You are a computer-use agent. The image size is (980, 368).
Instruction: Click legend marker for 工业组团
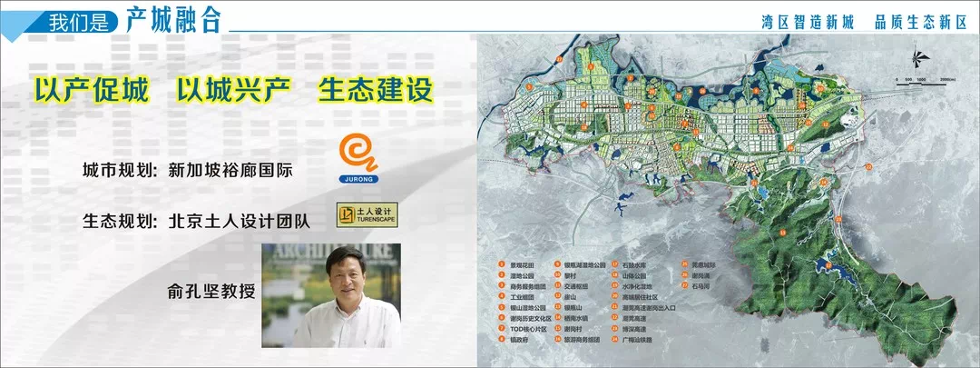pos(500,296)
